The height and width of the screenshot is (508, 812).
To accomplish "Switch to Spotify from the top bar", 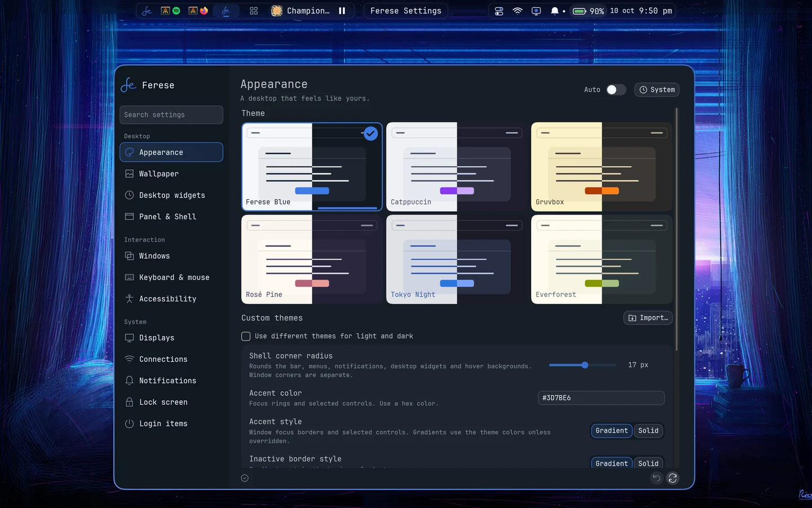I will (176, 11).
